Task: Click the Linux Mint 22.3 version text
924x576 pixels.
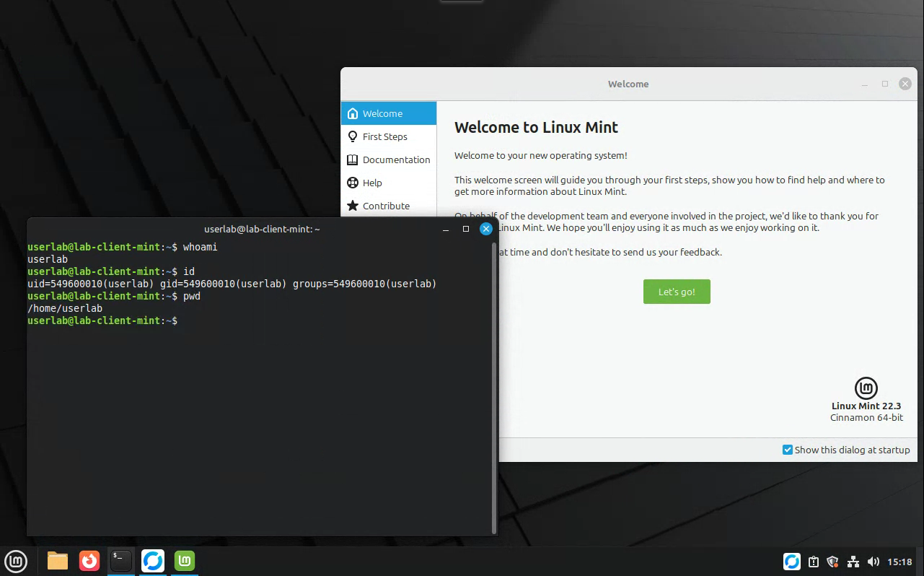Action: click(x=866, y=406)
